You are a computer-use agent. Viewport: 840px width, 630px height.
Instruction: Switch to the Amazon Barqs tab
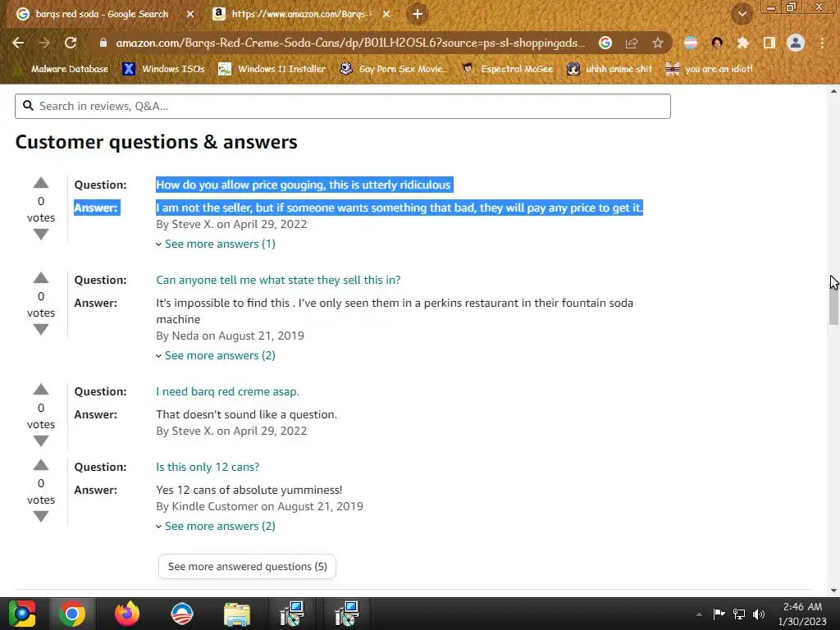click(x=301, y=15)
